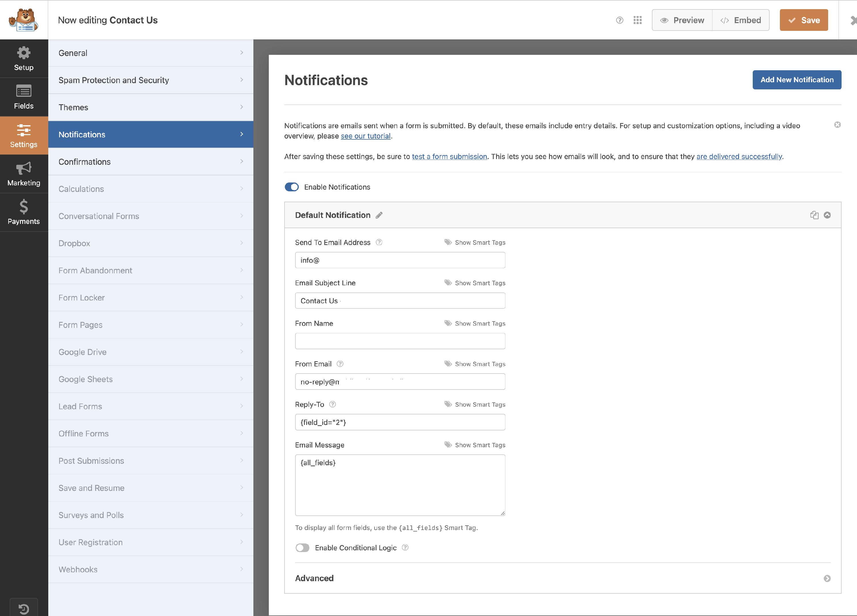857x616 pixels.
Task: Open the Payments dollar section
Action: (24, 213)
